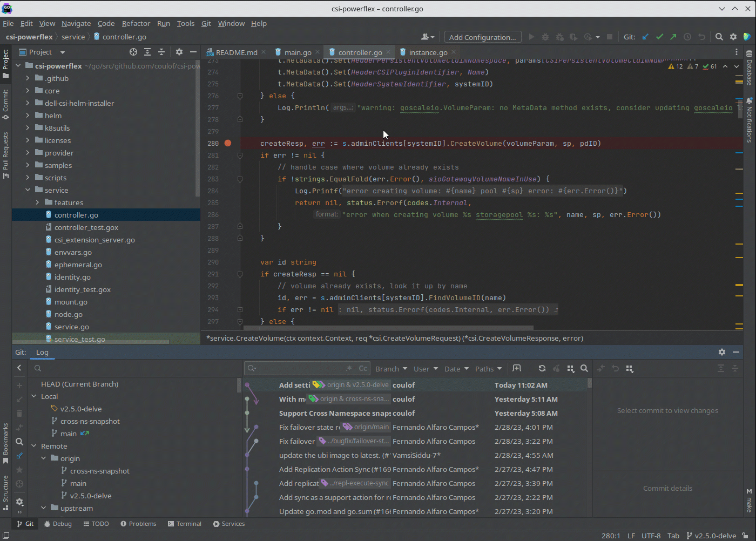The height and width of the screenshot is (541, 756).
Task: Open the Branch filter dropdown
Action: pos(390,368)
